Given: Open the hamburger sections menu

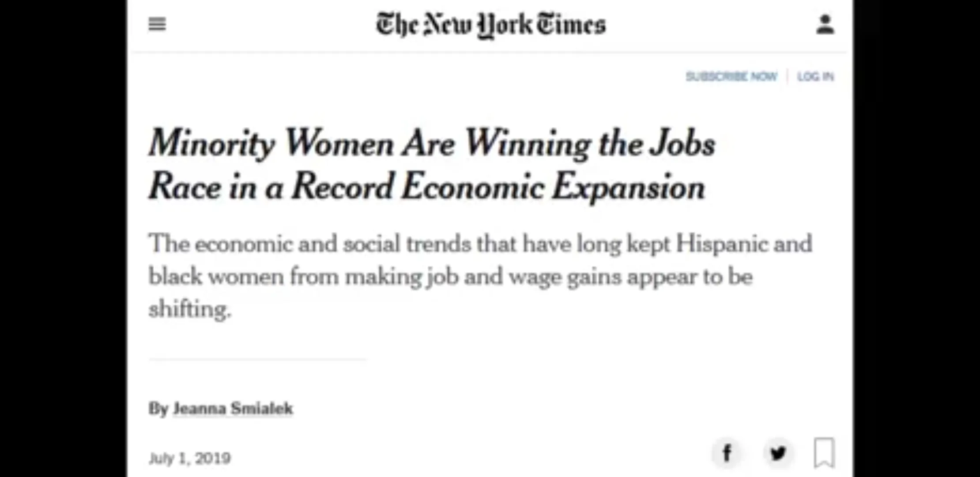Looking at the screenshot, I should pyautogui.click(x=157, y=24).
